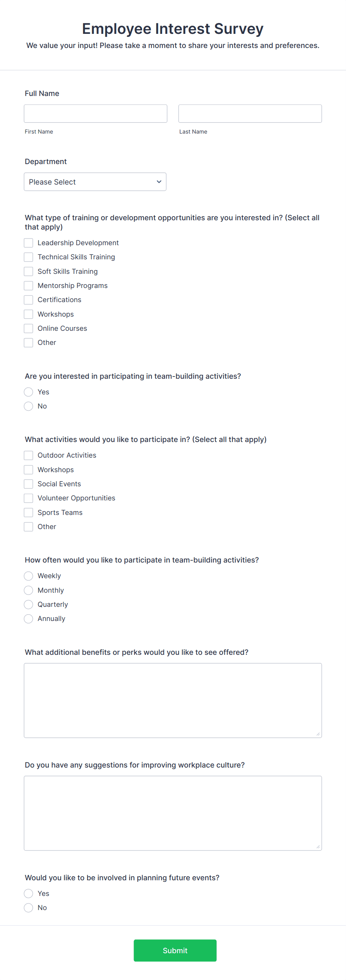Image resolution: width=346 pixels, height=980 pixels.
Task: Check the Social Events activity
Action: 28,484
